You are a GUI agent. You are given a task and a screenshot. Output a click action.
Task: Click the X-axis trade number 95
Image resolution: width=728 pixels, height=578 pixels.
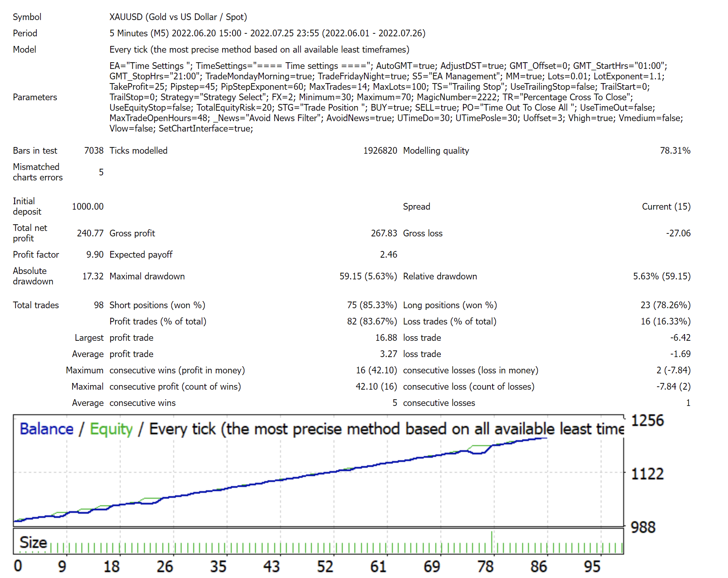(x=592, y=567)
